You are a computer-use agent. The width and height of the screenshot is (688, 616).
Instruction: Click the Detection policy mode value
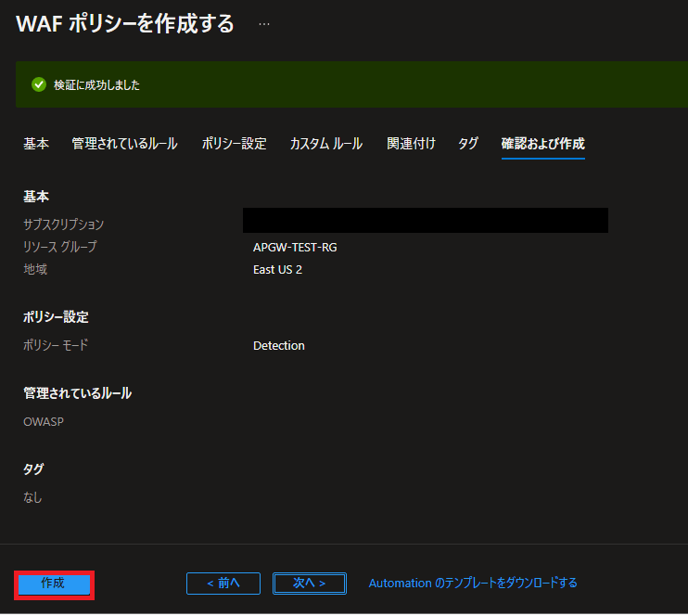pos(278,345)
